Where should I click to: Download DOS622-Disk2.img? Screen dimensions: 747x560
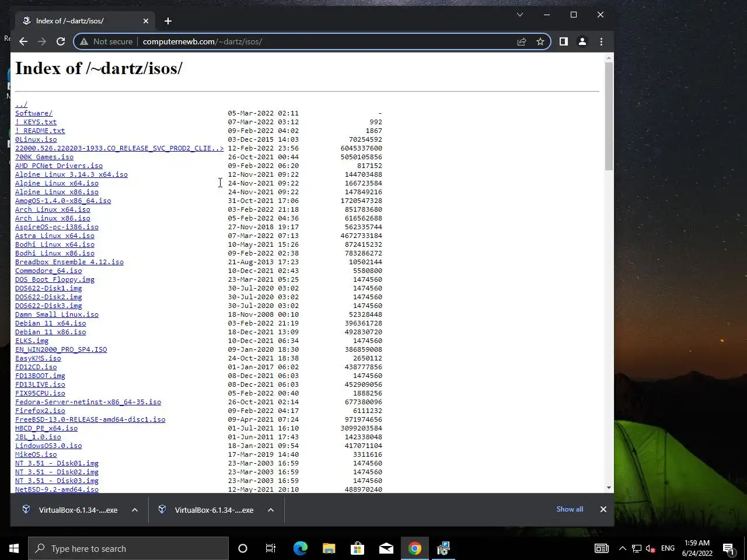(48, 297)
